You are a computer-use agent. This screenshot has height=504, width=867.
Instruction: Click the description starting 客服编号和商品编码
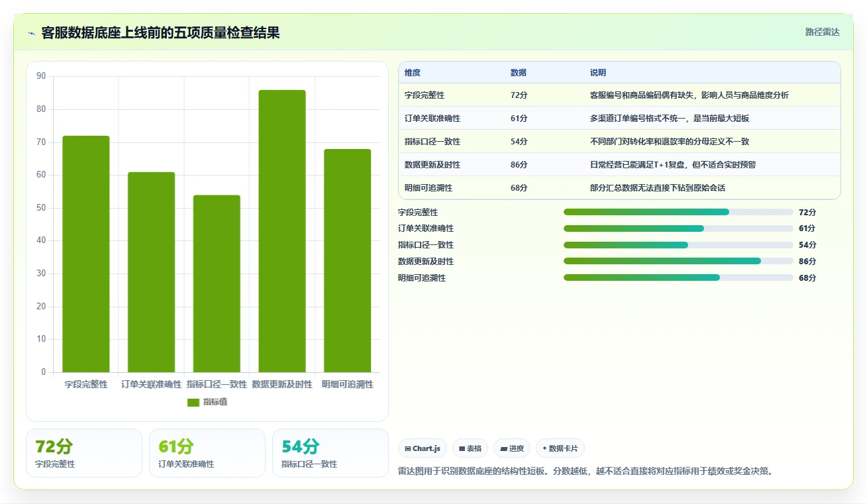(x=689, y=95)
